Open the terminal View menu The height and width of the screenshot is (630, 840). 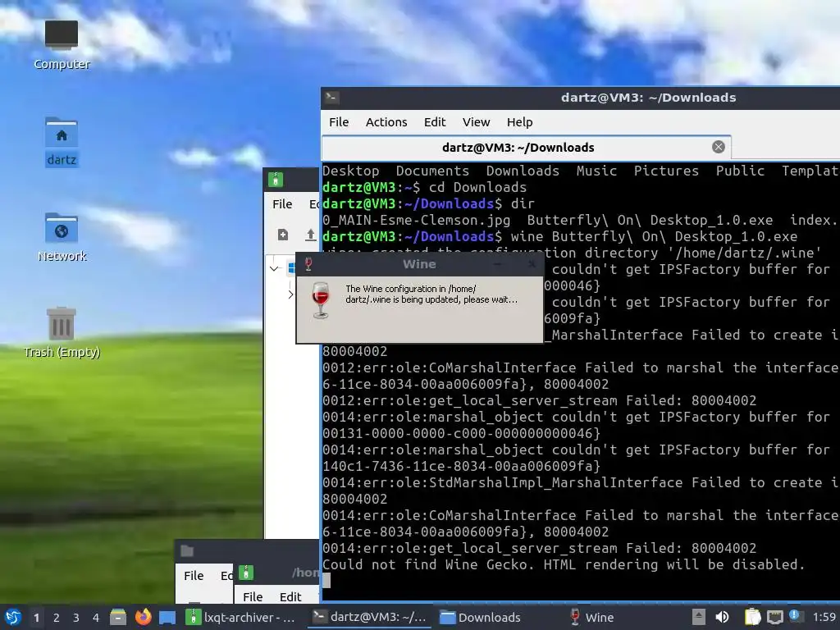pos(477,122)
